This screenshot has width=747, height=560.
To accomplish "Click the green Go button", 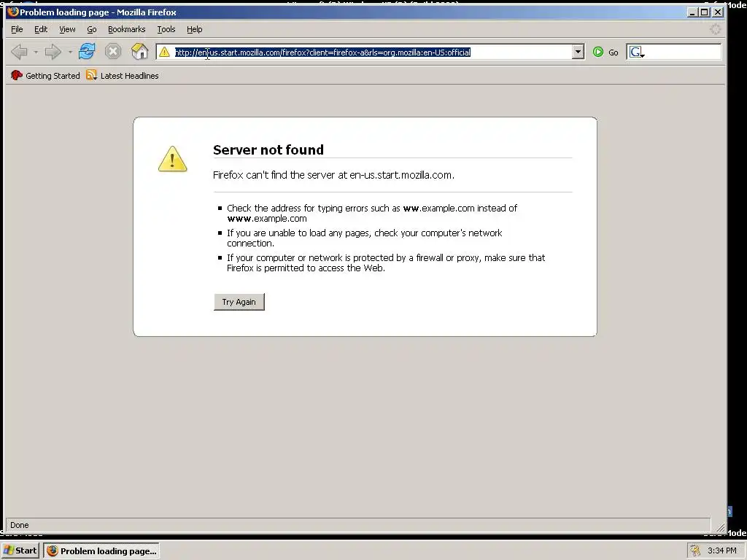I will coord(605,52).
